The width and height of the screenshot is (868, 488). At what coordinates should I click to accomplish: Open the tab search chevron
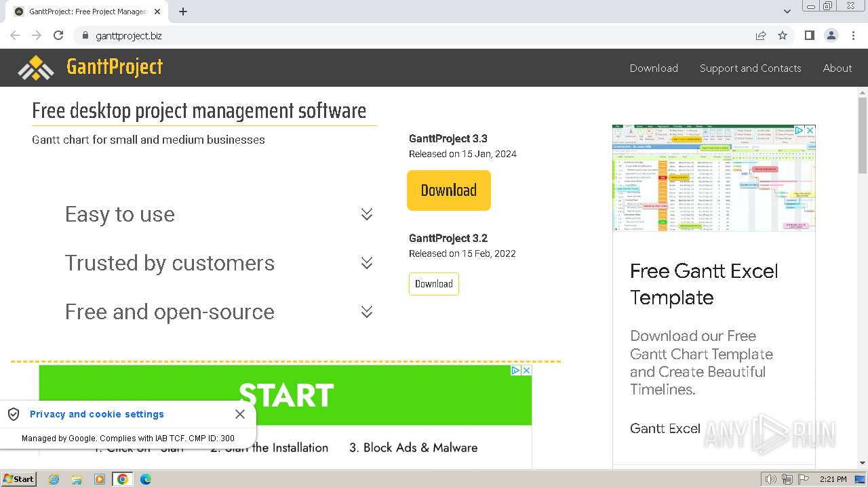tap(787, 12)
